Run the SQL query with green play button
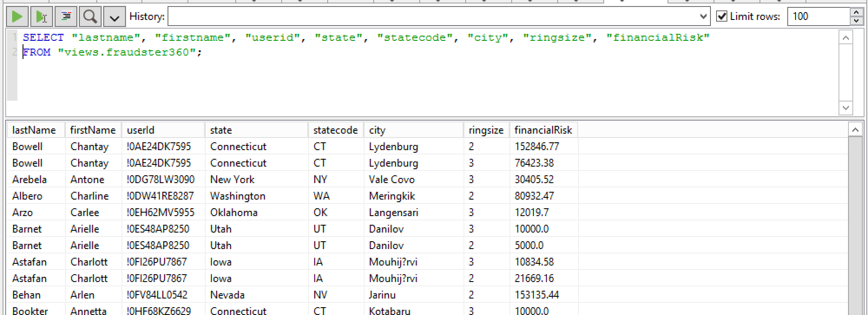The width and height of the screenshot is (868, 315). click(17, 17)
